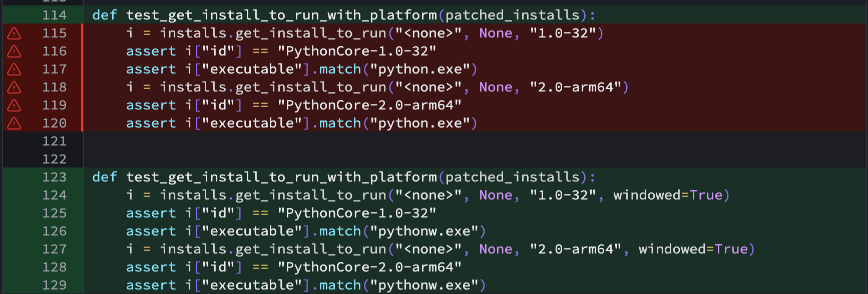
Task: Click the function name on line 114
Action: [x=282, y=15]
